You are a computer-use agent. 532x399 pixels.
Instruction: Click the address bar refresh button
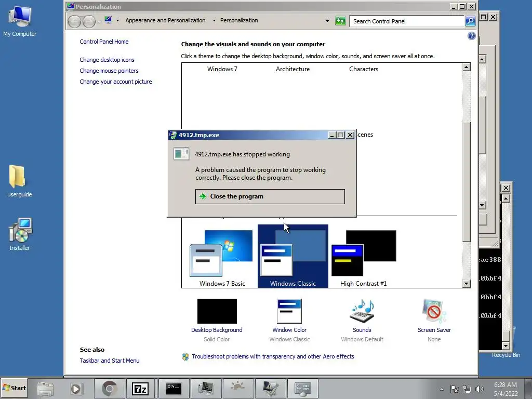(340, 21)
